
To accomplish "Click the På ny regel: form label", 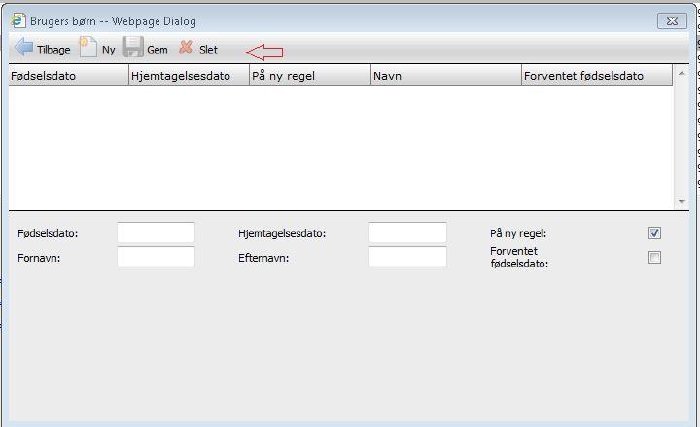I will pyautogui.click(x=518, y=234).
